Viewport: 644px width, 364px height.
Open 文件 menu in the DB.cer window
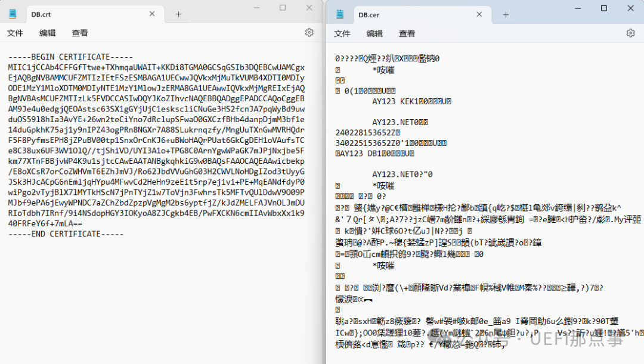tap(342, 34)
